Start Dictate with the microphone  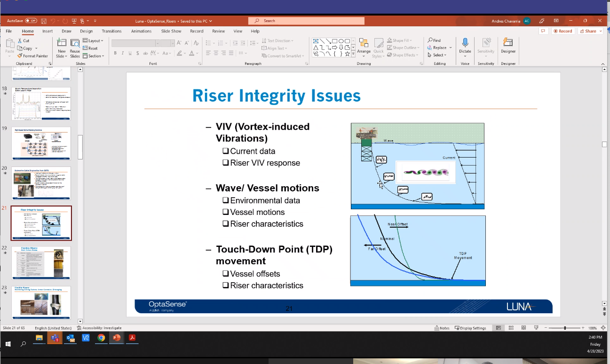coord(465,46)
